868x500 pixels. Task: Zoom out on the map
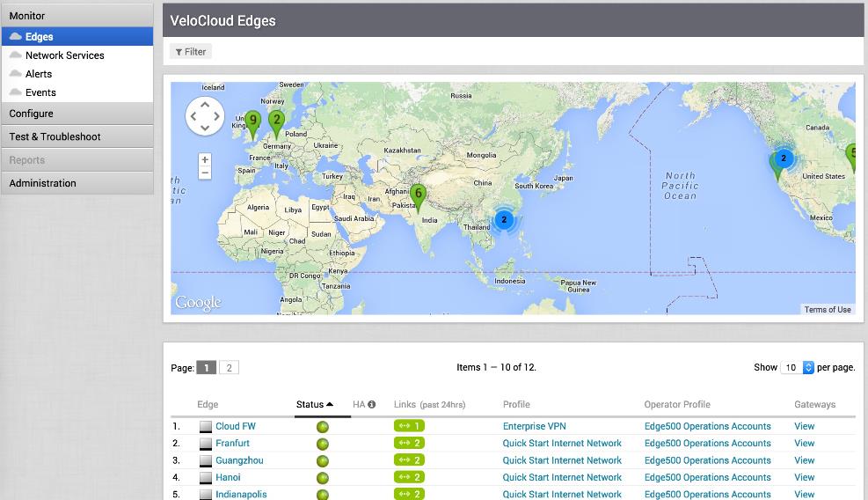click(205, 173)
